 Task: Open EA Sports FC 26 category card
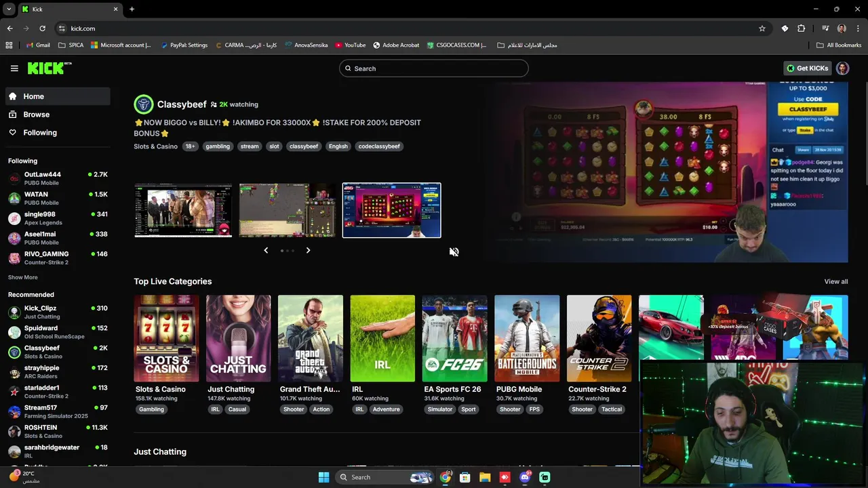pos(454,338)
